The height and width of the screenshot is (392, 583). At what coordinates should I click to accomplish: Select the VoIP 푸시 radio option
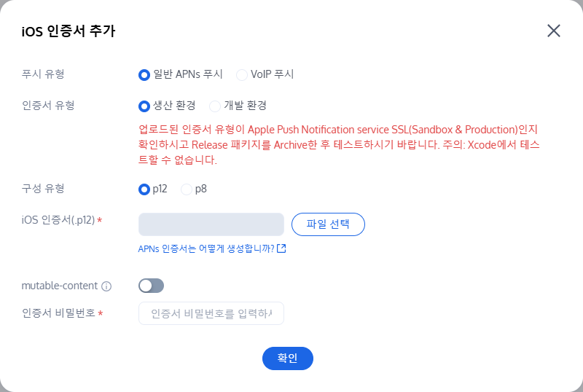242,74
